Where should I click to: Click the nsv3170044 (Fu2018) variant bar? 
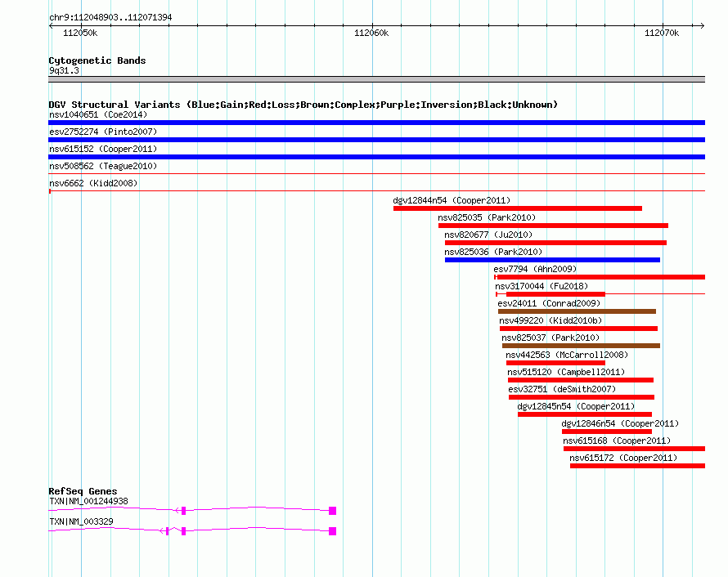(x=600, y=294)
